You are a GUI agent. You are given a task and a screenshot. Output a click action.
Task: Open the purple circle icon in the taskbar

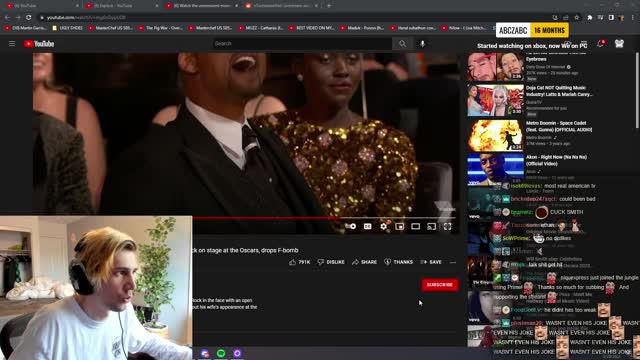pos(237,353)
